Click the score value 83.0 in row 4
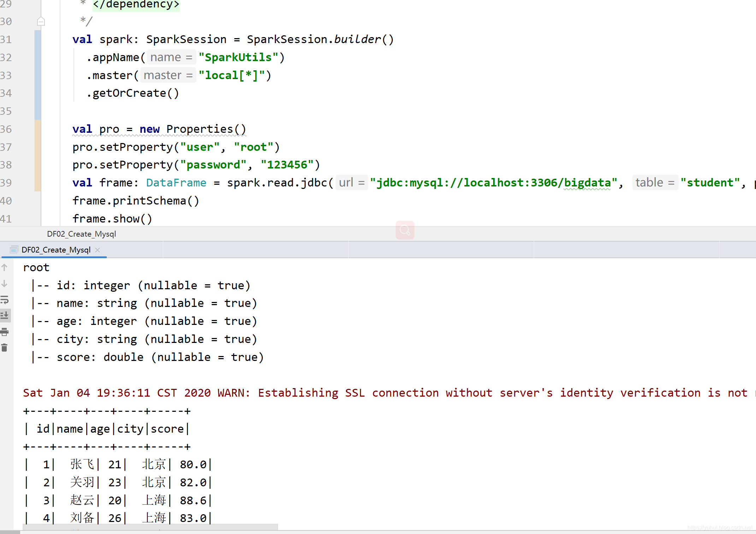Screen dimensions: 756x534 click(x=193, y=518)
